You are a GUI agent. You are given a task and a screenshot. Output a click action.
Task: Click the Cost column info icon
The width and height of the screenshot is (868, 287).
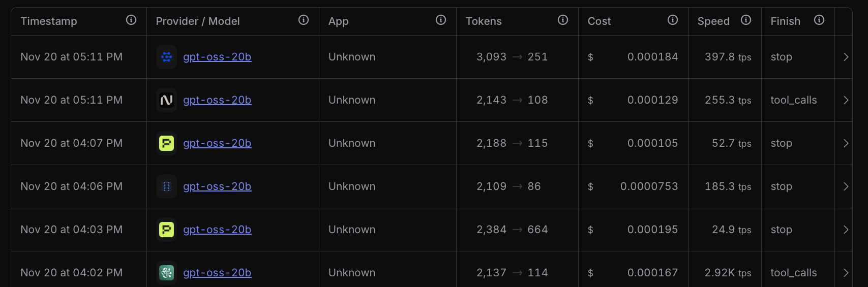click(673, 20)
